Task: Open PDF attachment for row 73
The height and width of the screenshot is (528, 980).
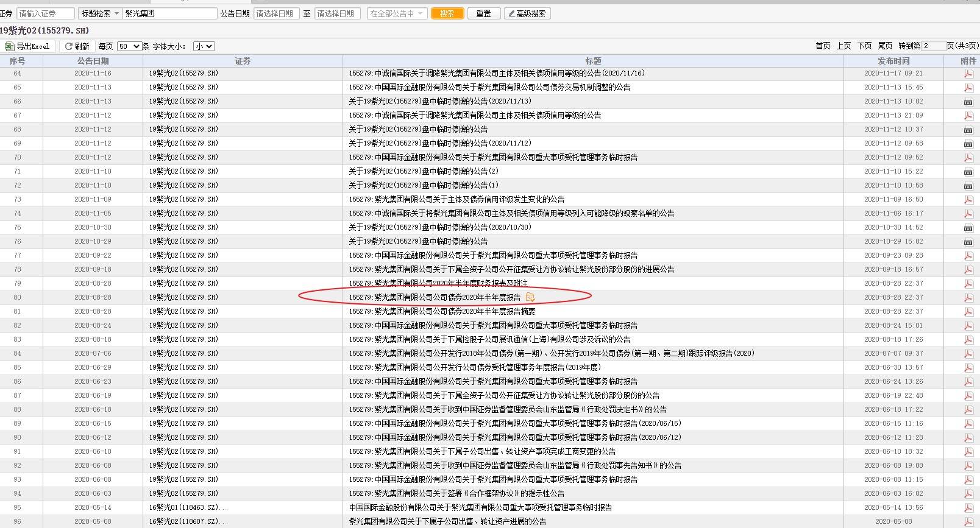Action: [968, 200]
